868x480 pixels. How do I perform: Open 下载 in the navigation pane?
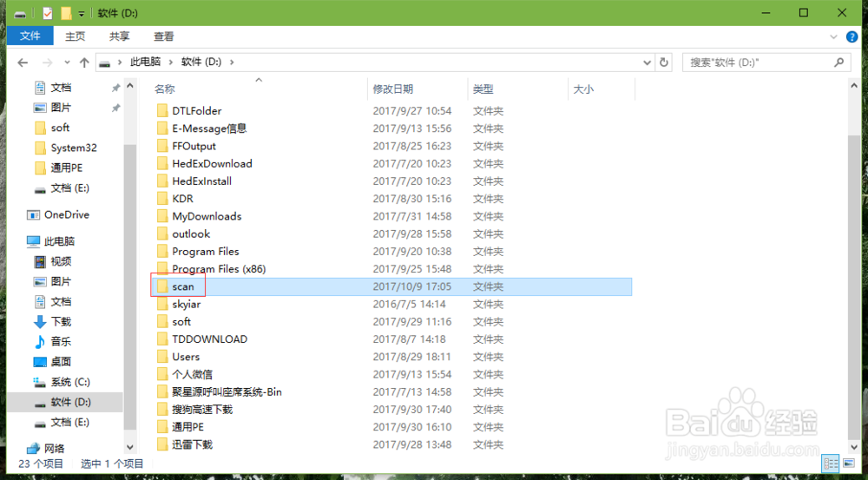click(x=61, y=322)
